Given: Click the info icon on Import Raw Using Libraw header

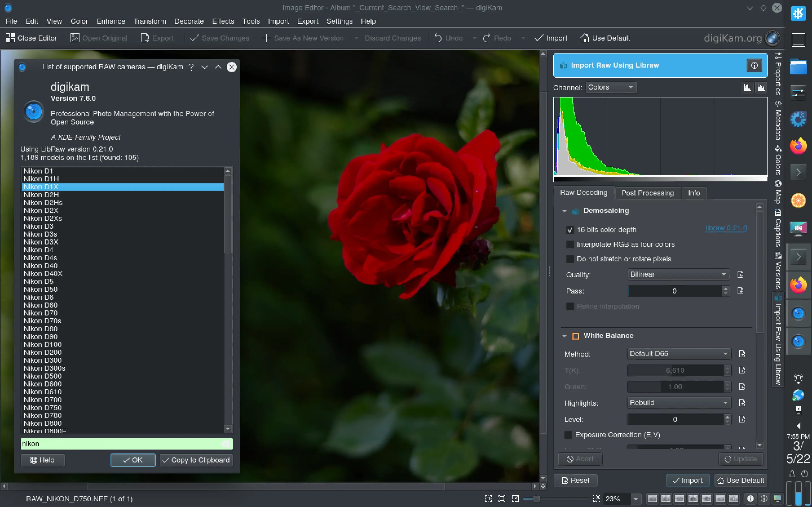Looking at the screenshot, I should [x=754, y=65].
